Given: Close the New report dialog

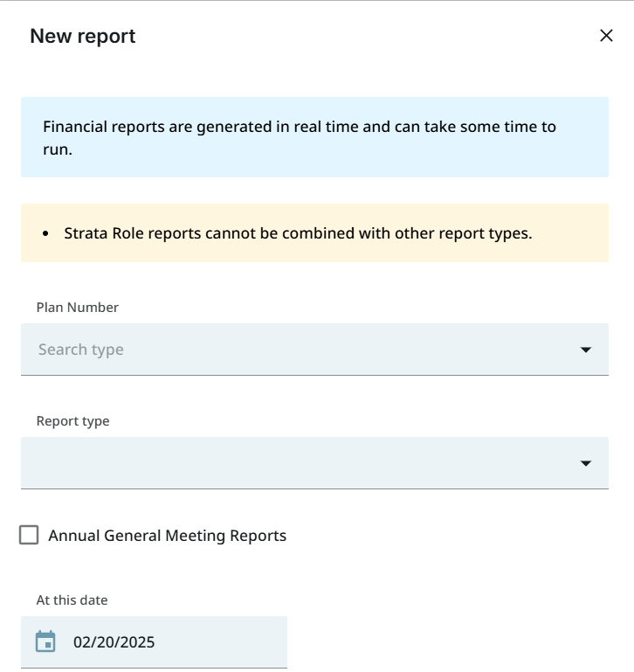Looking at the screenshot, I should [x=606, y=36].
